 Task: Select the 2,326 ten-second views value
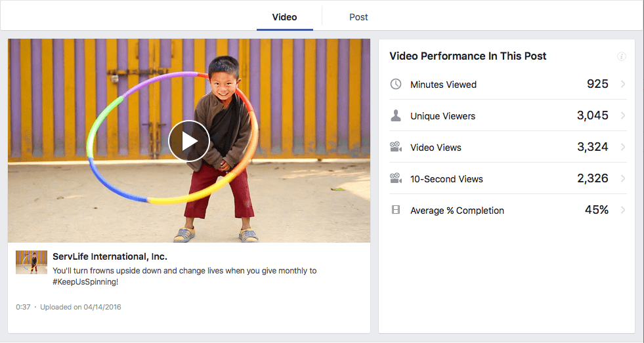[x=592, y=178]
